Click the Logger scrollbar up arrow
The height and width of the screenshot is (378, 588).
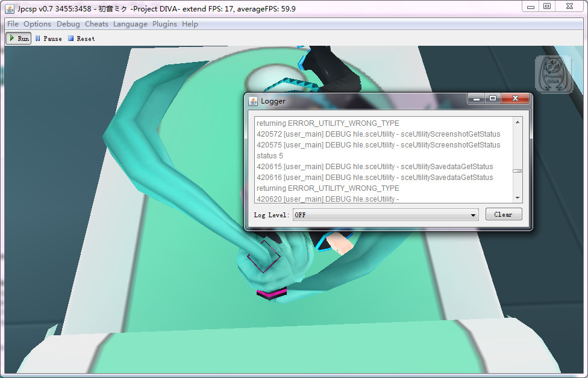pyautogui.click(x=518, y=122)
